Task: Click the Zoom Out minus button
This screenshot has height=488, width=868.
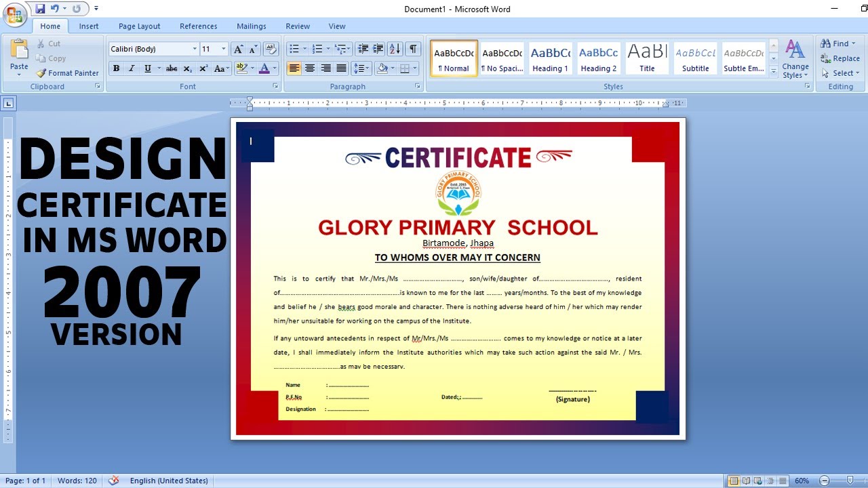Action: tap(824, 481)
